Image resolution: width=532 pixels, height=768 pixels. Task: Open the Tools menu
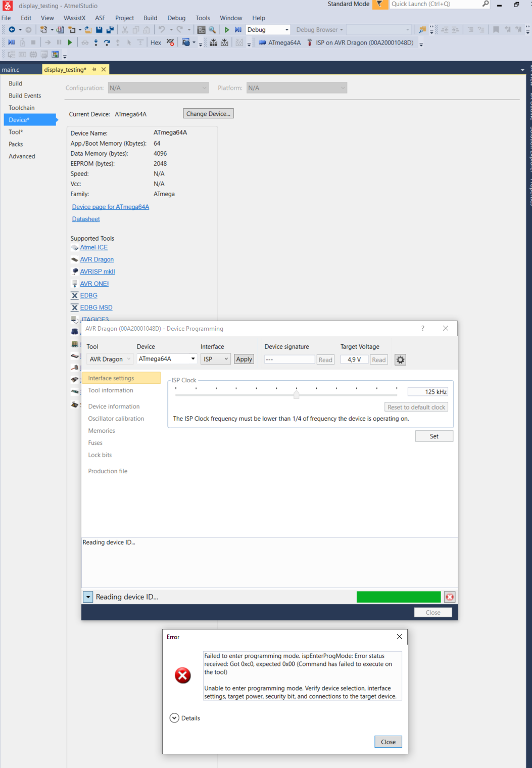pos(203,18)
